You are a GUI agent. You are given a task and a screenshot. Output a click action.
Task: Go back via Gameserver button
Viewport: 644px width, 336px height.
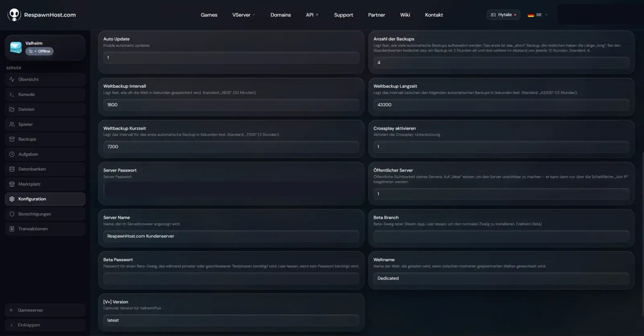tap(45, 310)
